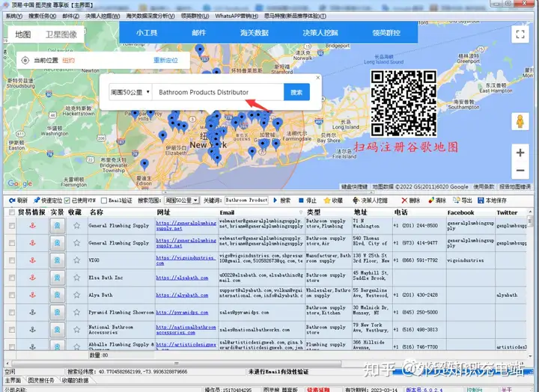Star the General Plumbing Supply (973) 414-9477 row
Image resolution: width=539 pixels, height=392 pixels.
[x=76, y=243]
